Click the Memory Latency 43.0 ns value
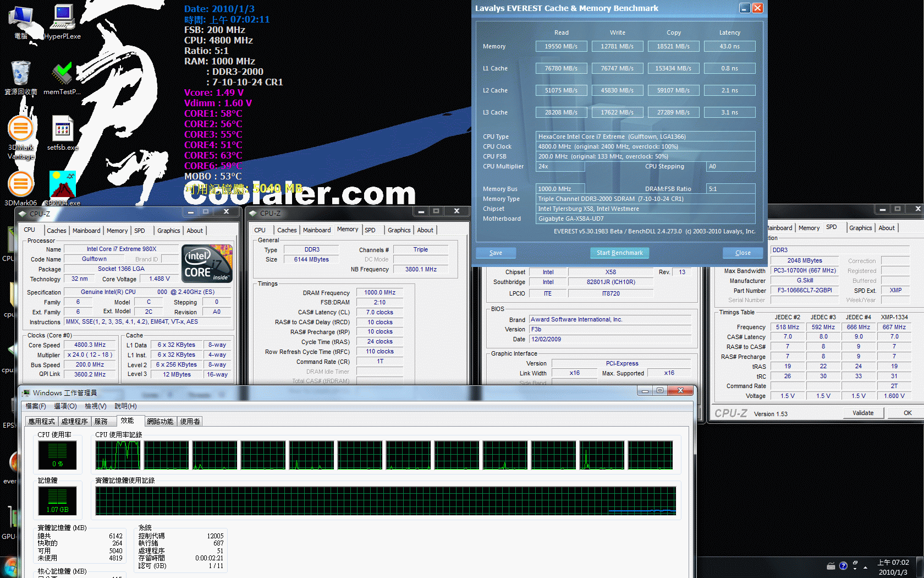 click(x=729, y=46)
